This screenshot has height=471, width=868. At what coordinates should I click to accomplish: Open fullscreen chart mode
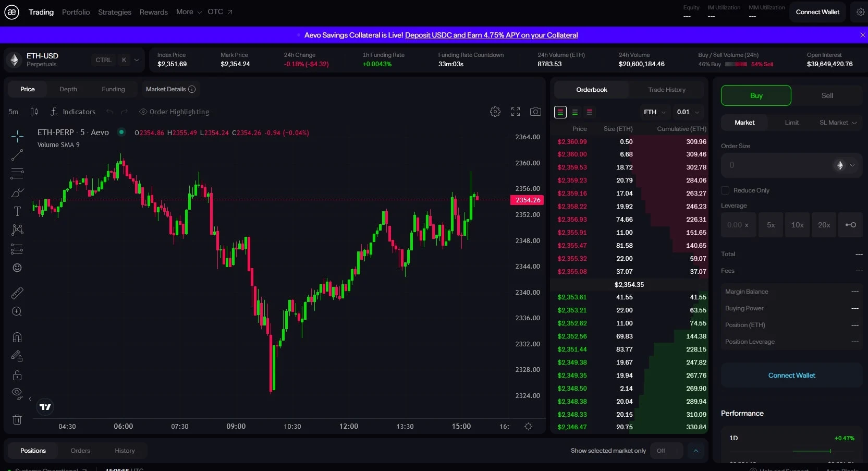pyautogui.click(x=516, y=112)
